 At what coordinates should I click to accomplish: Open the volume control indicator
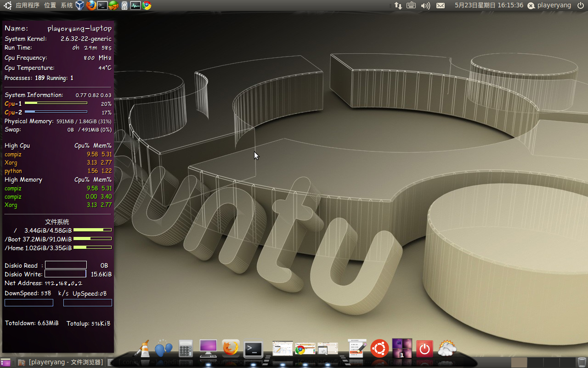point(425,6)
